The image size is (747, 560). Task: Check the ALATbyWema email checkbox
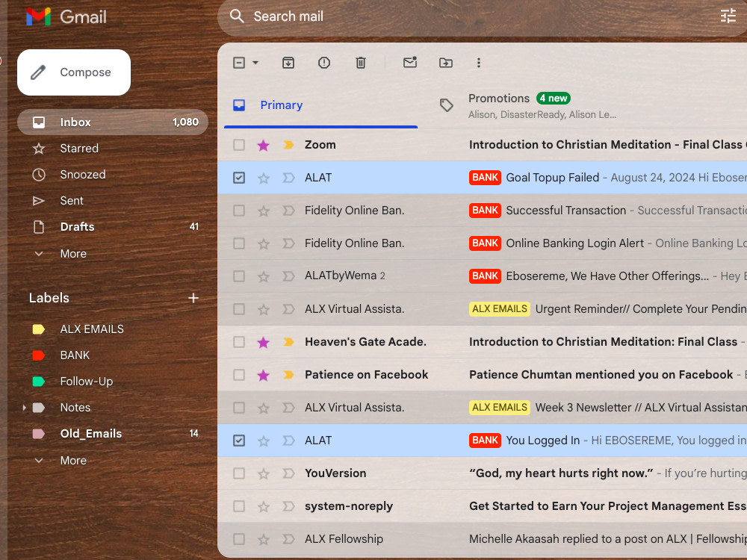[239, 276]
